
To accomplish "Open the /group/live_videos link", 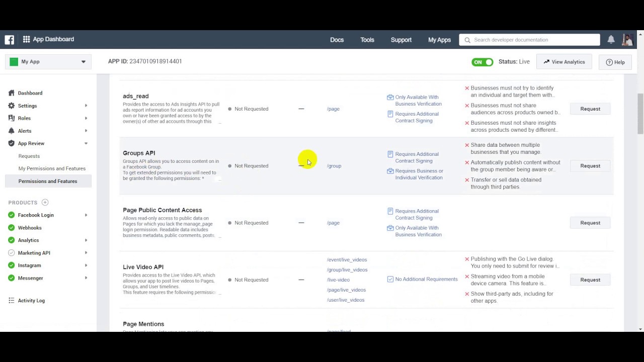I will coord(347,269).
